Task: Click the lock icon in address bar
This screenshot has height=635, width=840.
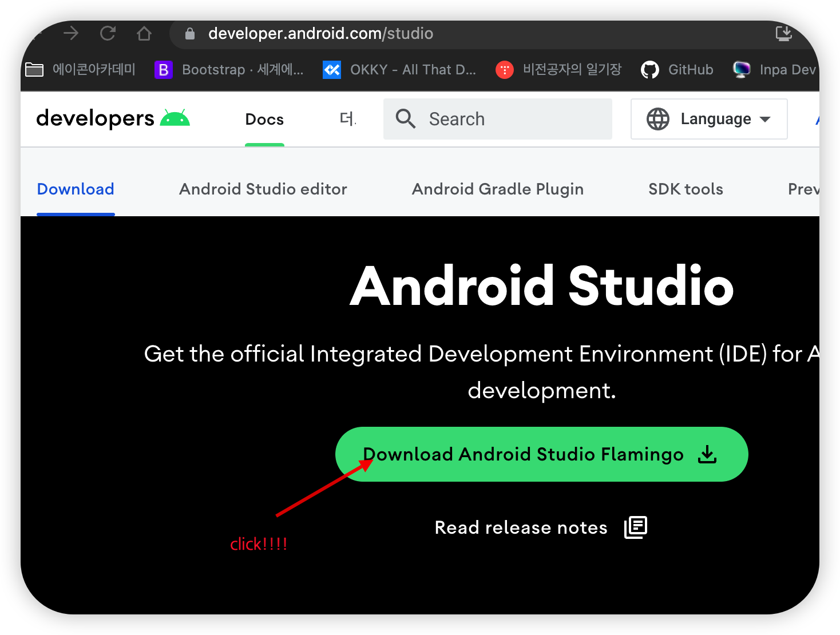Action: (x=190, y=34)
